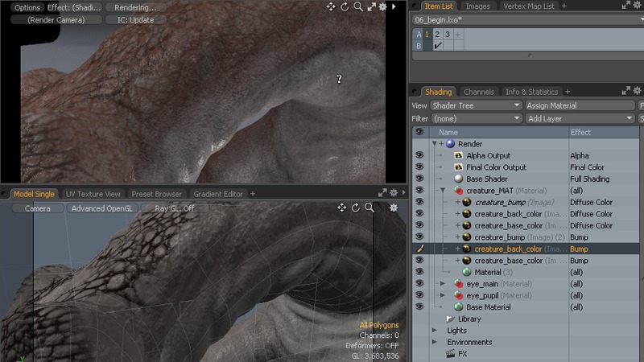The image size is (644, 362).
Task: Click the Alpha Output icon
Action: point(458,155)
